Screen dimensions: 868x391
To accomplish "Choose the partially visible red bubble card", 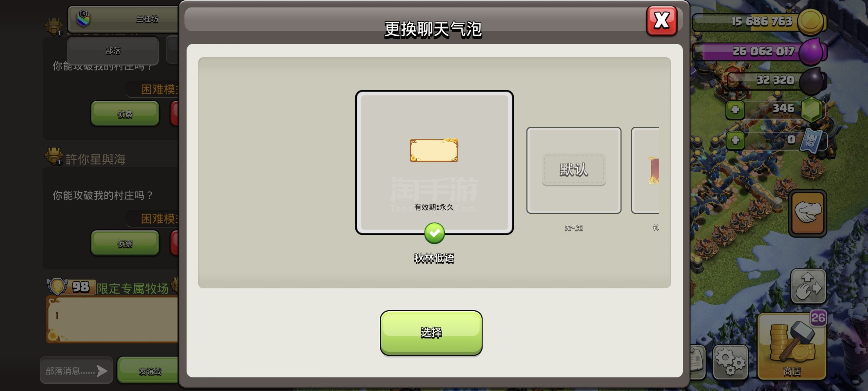I will 646,170.
